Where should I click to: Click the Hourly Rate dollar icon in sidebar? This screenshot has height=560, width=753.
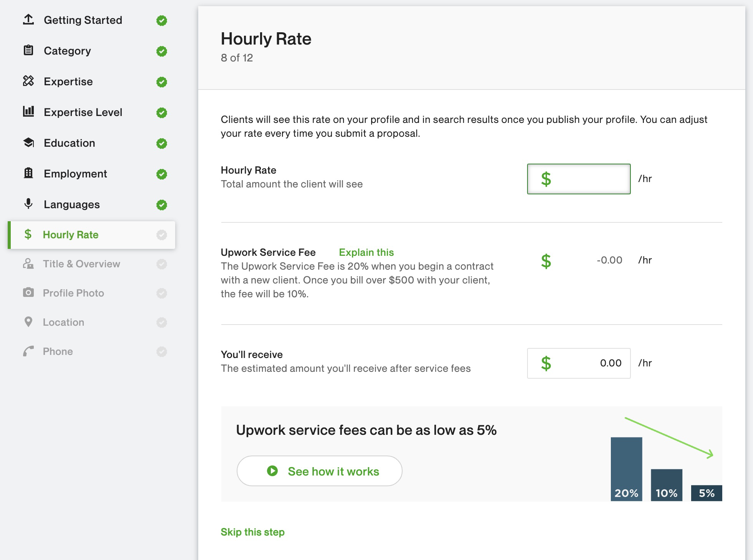tap(28, 234)
